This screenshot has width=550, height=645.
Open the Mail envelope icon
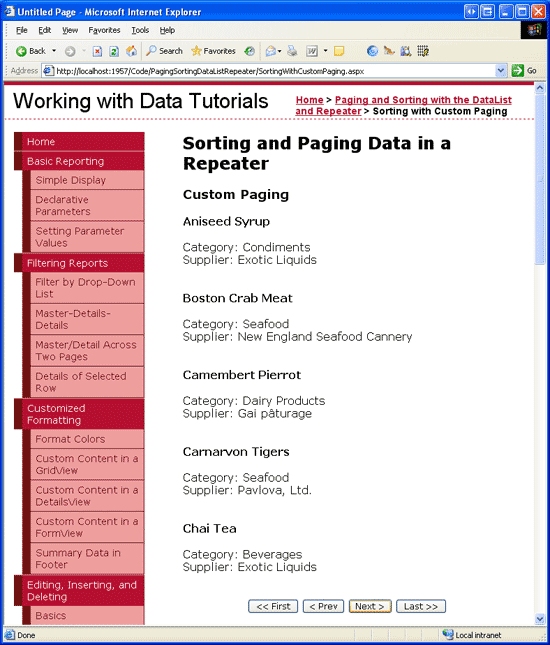270,51
